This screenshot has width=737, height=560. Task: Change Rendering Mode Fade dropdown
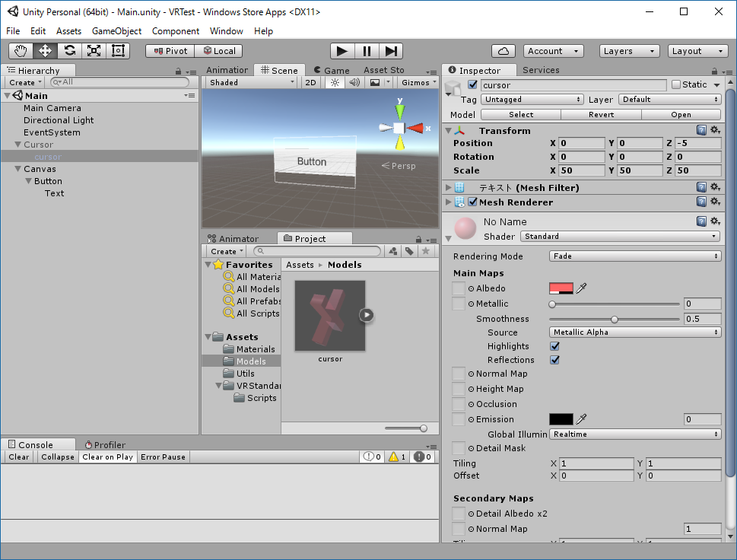635,256
